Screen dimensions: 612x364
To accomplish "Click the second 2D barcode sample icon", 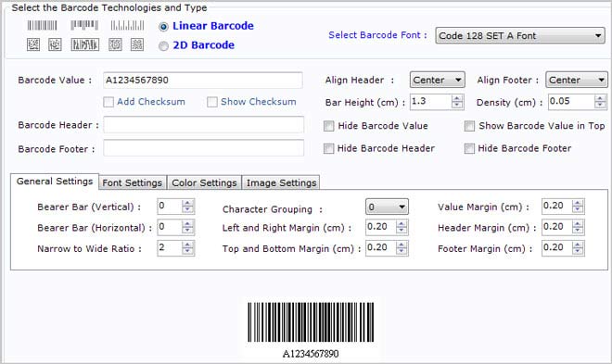I will point(55,44).
